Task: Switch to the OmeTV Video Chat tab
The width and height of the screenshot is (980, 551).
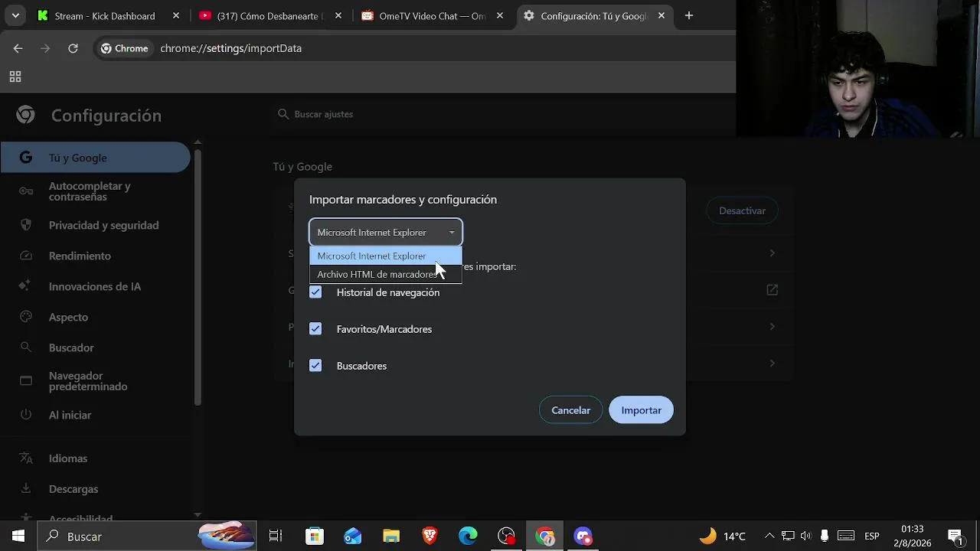Action: pos(433,15)
